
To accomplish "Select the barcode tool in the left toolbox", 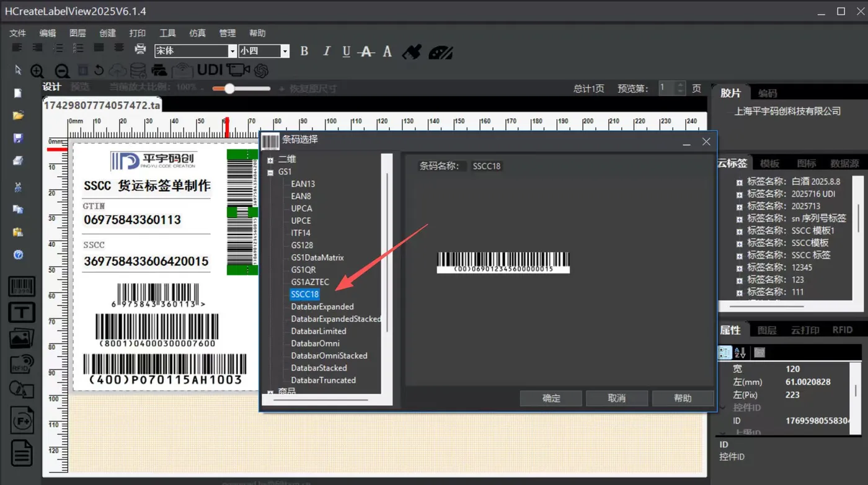I will point(22,287).
